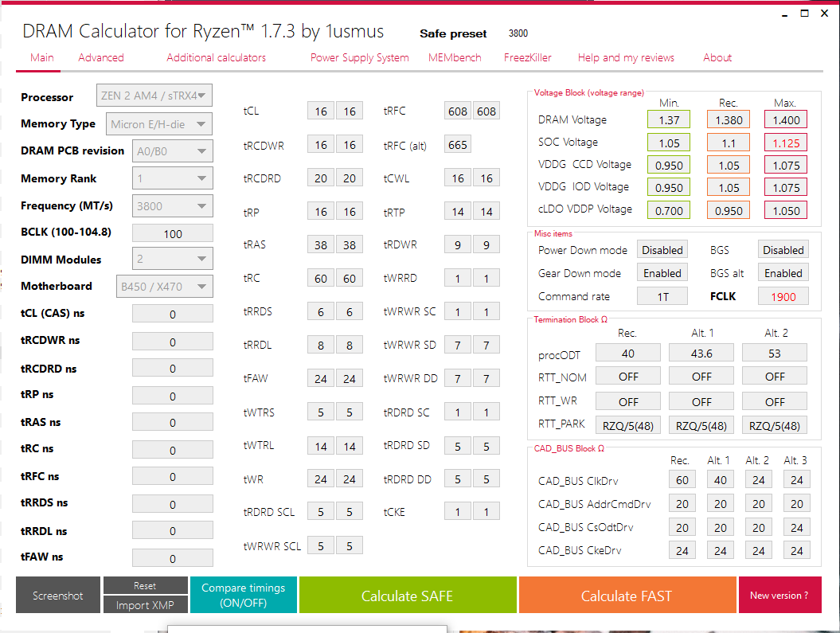The height and width of the screenshot is (633, 840).
Task: Click cLDO VDDP Voltage Min. value 0.700
Action: click(669, 210)
